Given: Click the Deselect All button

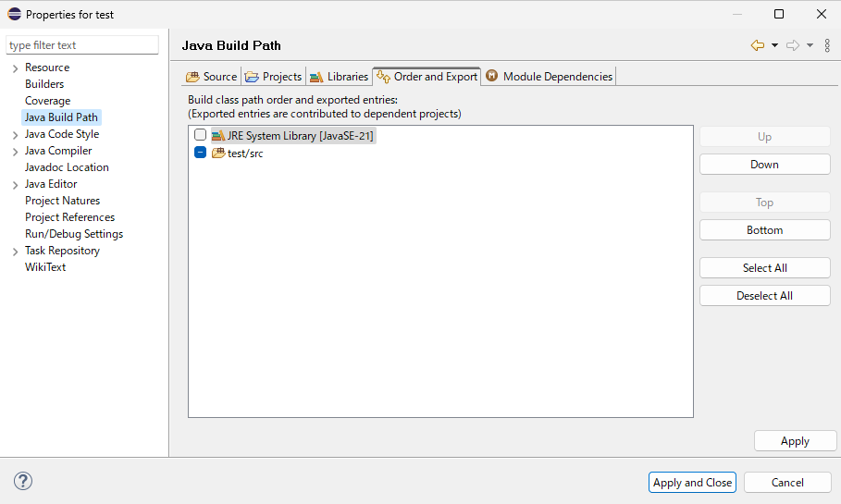Looking at the screenshot, I should point(764,296).
